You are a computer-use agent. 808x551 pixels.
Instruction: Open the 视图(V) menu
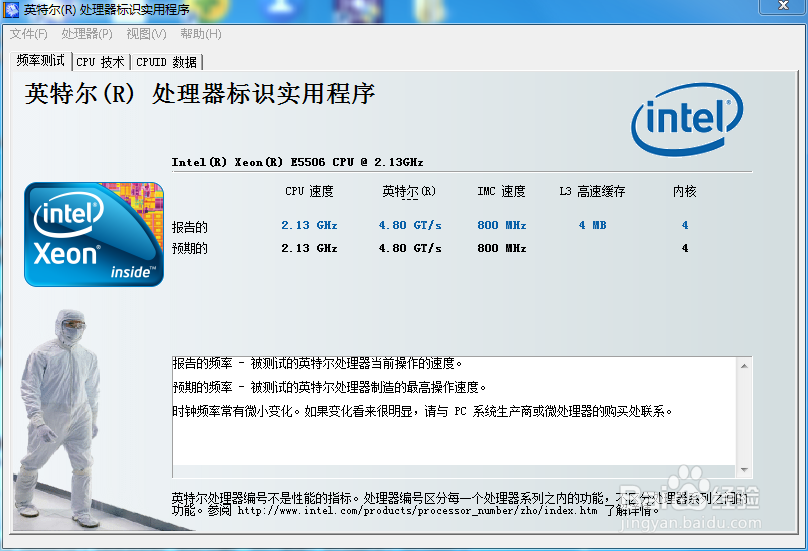point(146,34)
